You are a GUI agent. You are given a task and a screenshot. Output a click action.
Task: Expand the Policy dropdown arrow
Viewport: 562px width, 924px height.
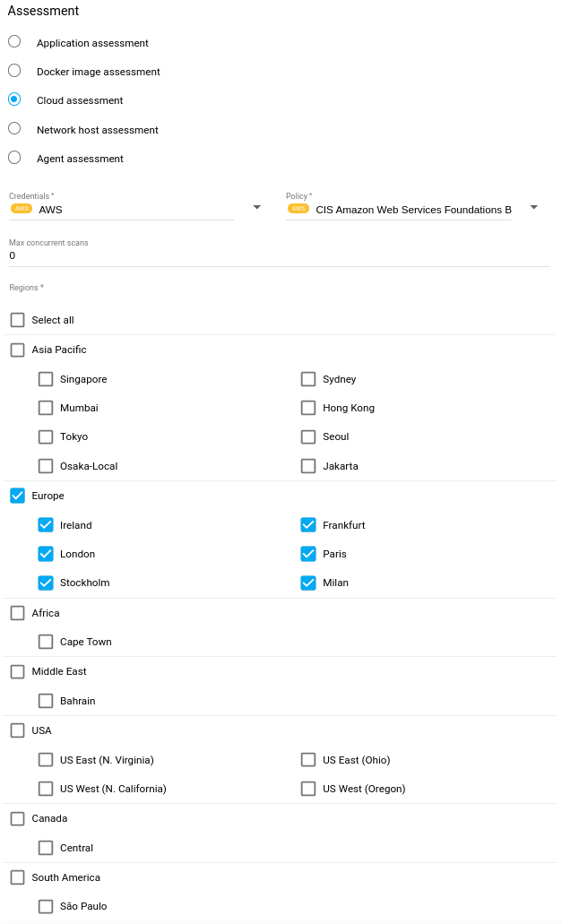tap(533, 207)
